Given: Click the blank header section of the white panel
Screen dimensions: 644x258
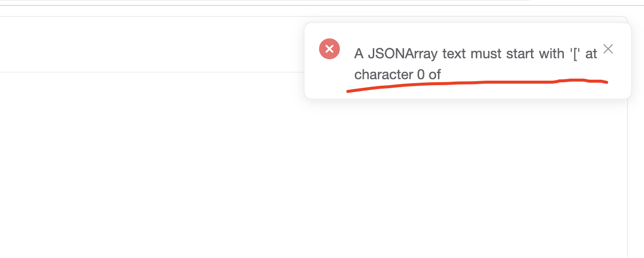Looking at the screenshot, I should click(x=149, y=45).
